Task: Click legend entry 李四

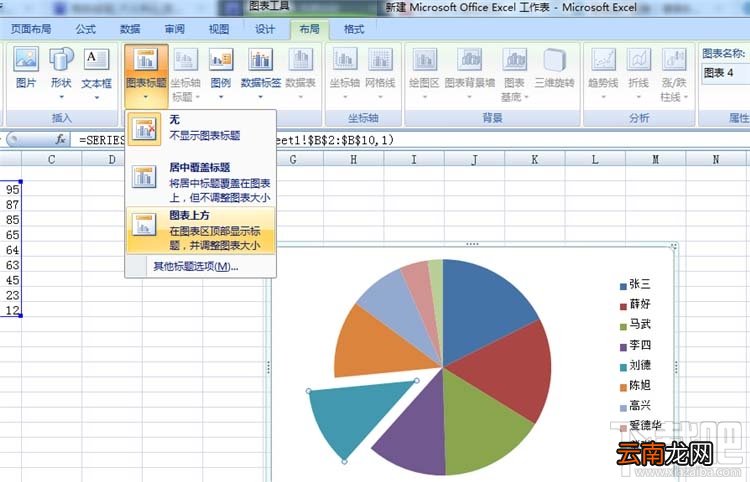Action: pos(635,345)
